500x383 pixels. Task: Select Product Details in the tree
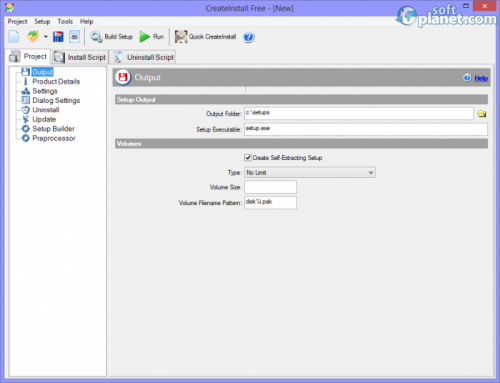pos(56,82)
